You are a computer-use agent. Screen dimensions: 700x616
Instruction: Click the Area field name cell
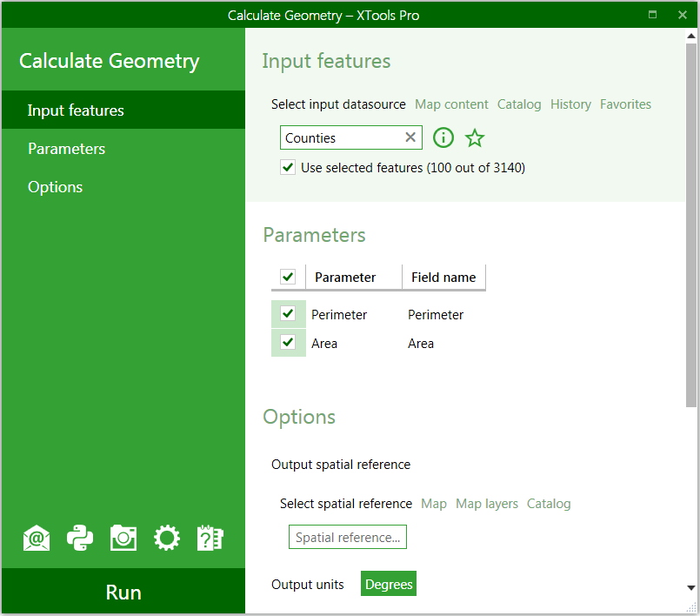[421, 344]
